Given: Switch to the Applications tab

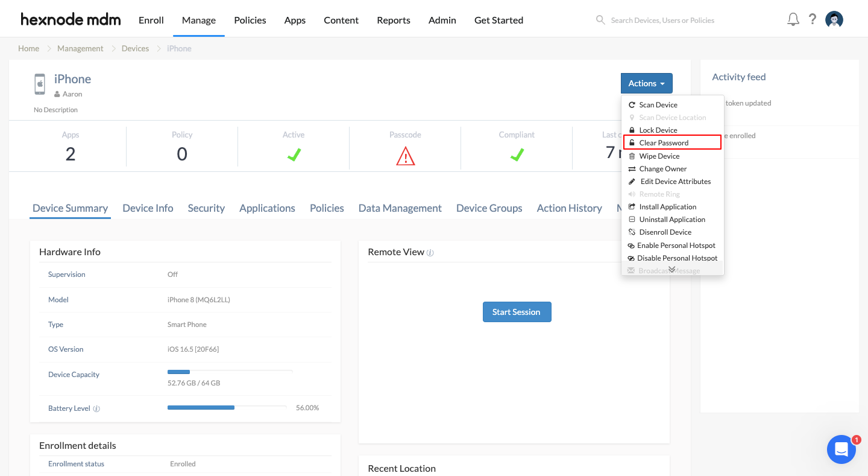Looking at the screenshot, I should 267,208.
